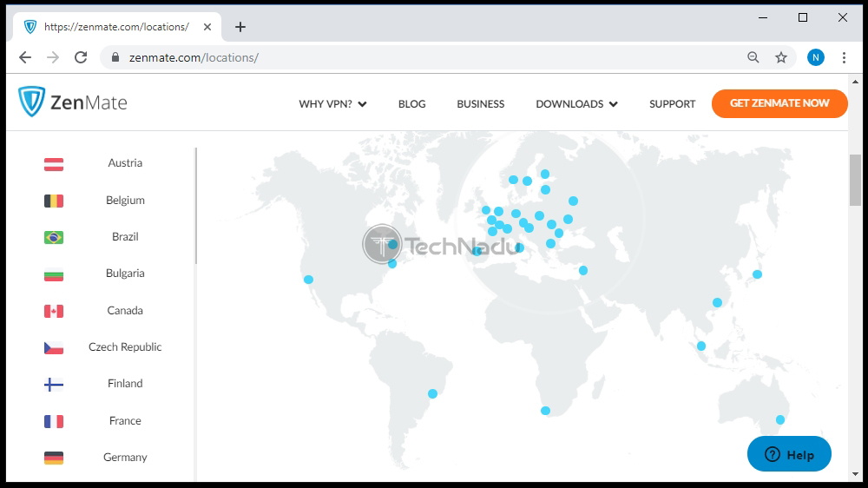Select Bulgaria in the country list
Viewport: 868px width, 488px height.
tap(125, 273)
